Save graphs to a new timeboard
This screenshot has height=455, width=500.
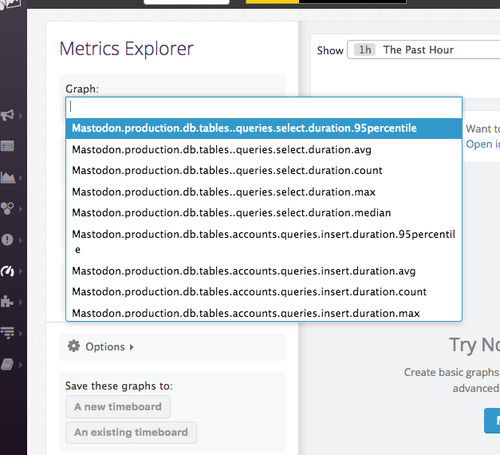click(x=118, y=407)
